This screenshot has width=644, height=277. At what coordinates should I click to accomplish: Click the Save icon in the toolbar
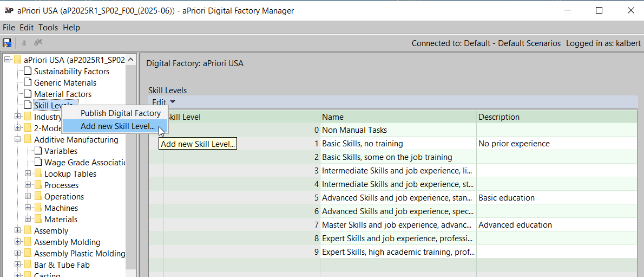[x=7, y=42]
